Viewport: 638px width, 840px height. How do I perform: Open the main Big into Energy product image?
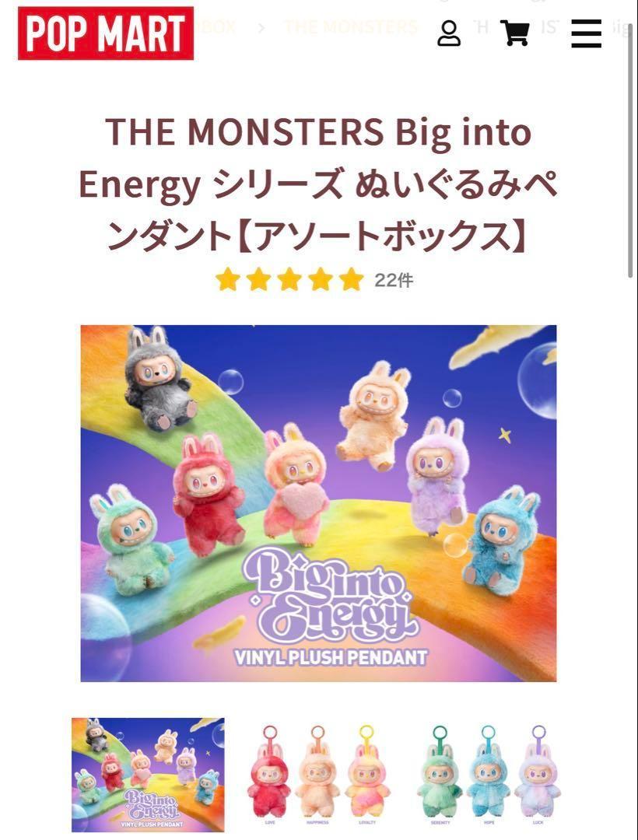click(318, 503)
